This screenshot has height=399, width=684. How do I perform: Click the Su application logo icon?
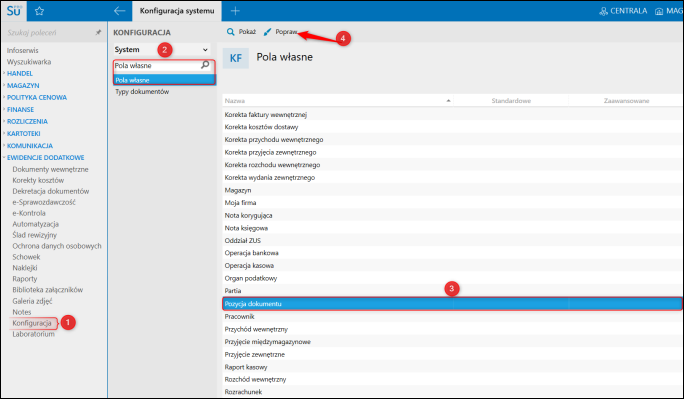coord(14,11)
